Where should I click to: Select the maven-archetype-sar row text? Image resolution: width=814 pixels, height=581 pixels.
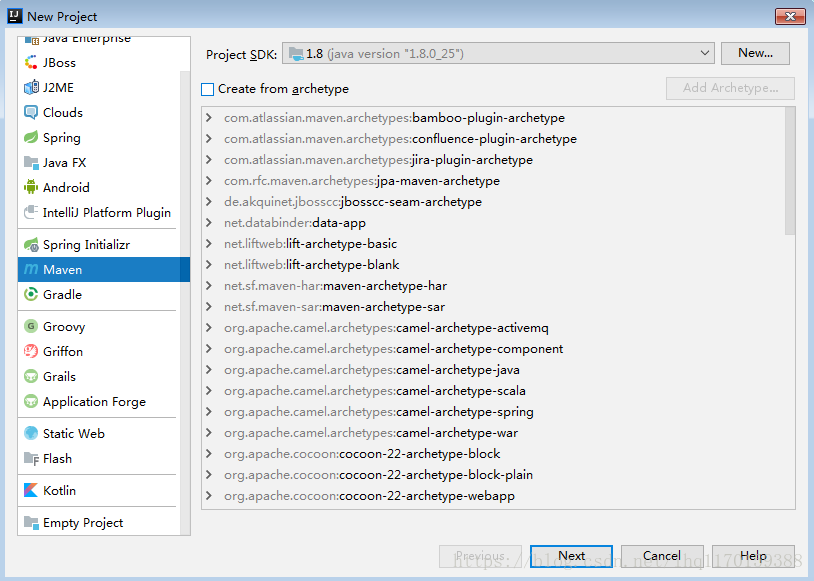334,307
